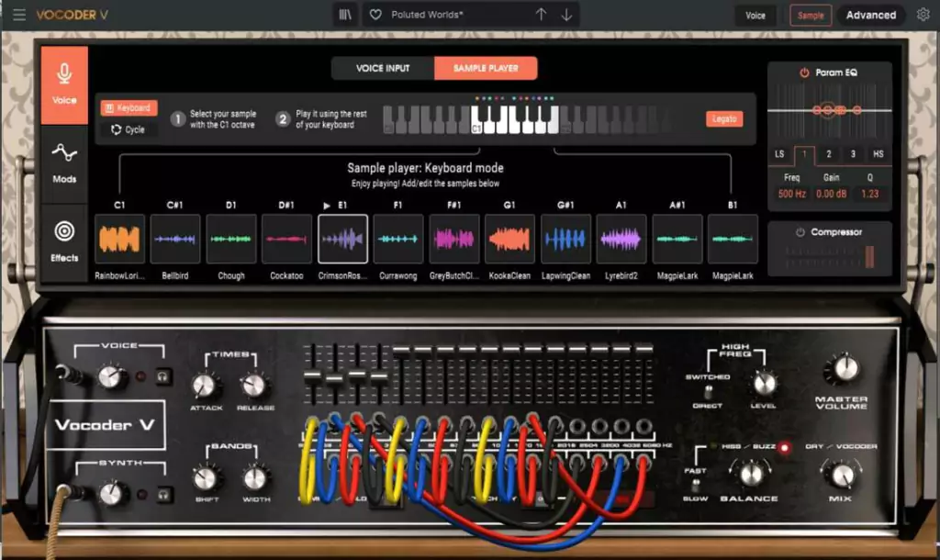This screenshot has width=940, height=560.
Task: Click the 500 Hz Freq value
Action: (x=792, y=194)
